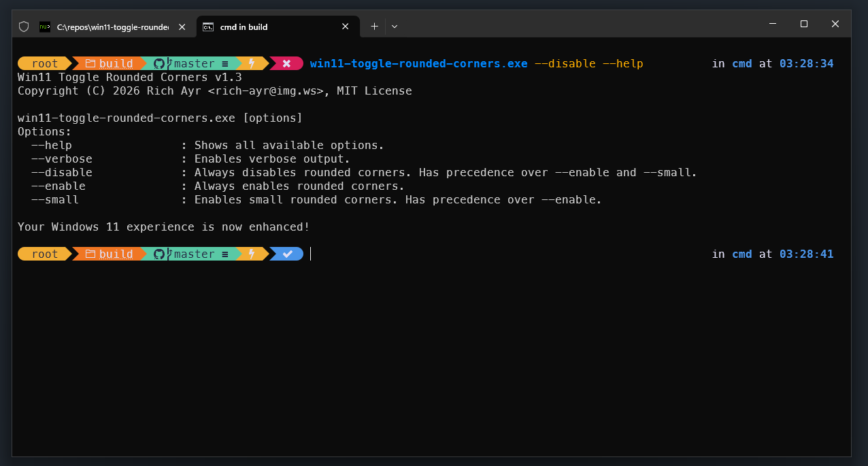Click the --enable option in the options list
868x466 pixels.
(59, 186)
